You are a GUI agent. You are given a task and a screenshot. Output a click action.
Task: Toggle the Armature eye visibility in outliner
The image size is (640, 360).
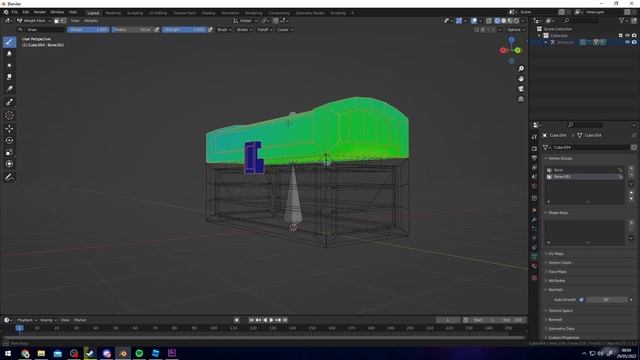627,42
